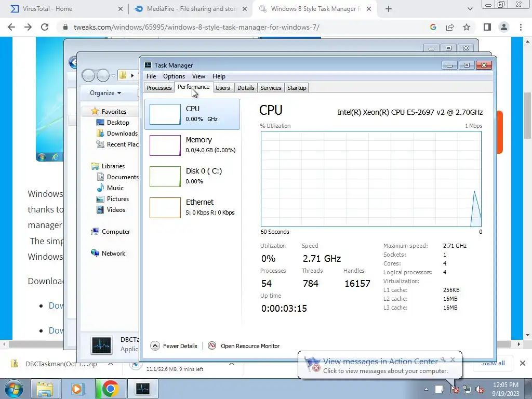Viewport: 532px width, 399px height.
Task: Select Documents library in Explorer sidebar
Action: [x=118, y=177]
